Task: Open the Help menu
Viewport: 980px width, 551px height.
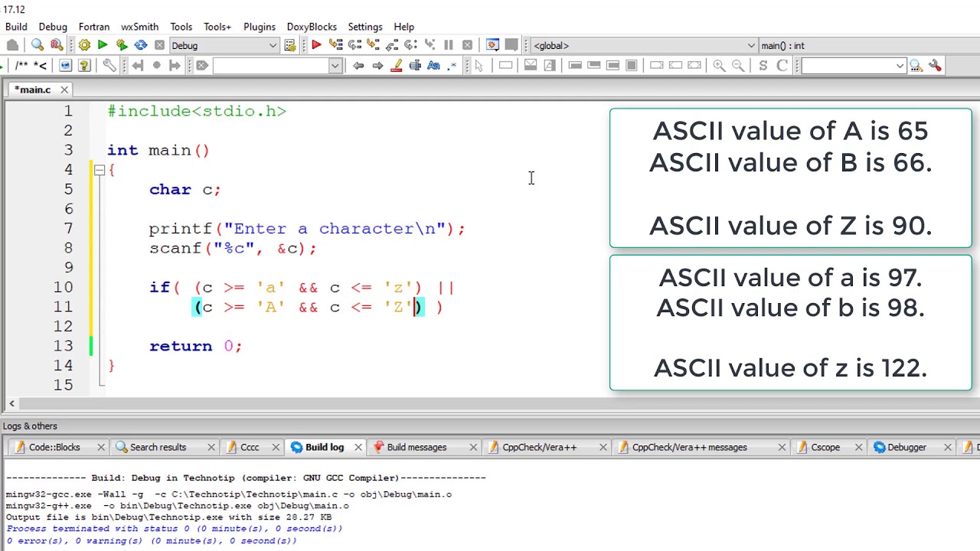Action: 403,27
